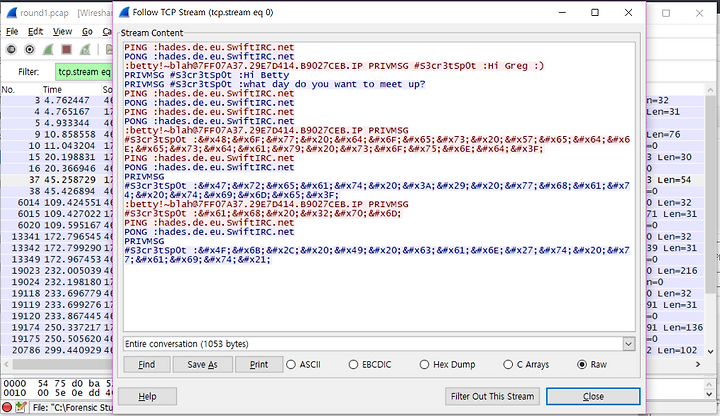Viewport: 720px width, 416px height.
Task: Click the Save As button
Action: click(x=202, y=365)
